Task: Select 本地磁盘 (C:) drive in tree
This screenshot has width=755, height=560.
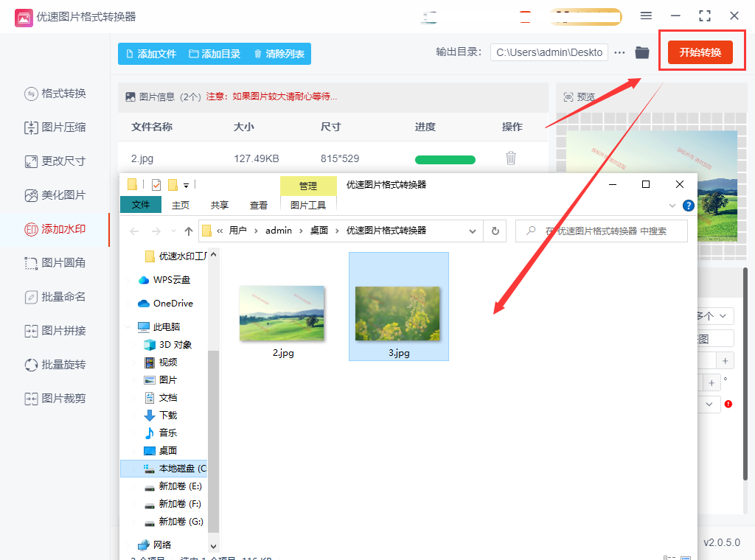Action: tap(164, 469)
